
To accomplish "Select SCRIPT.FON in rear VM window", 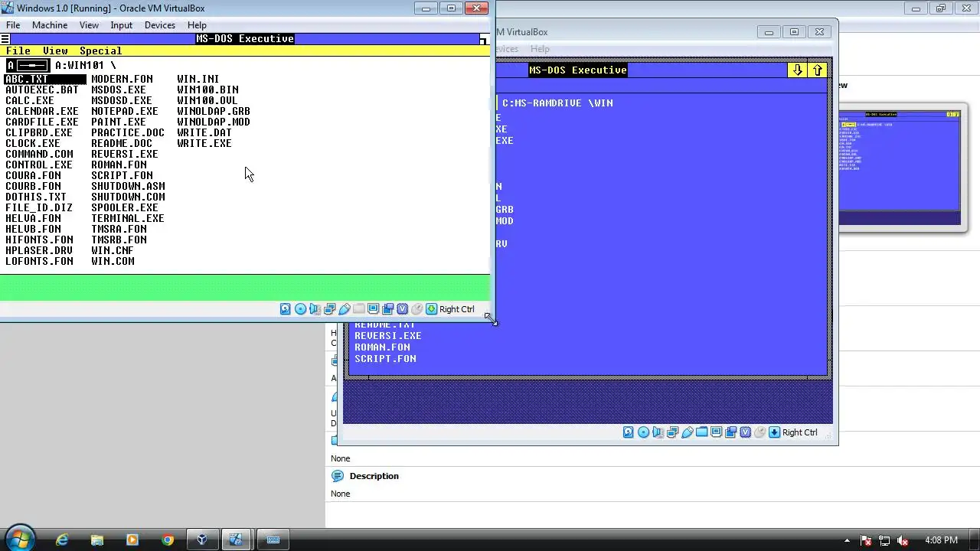I will pyautogui.click(x=385, y=358).
